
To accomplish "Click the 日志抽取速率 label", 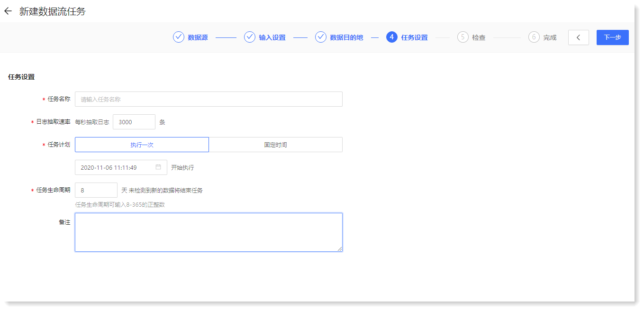I will point(53,122).
